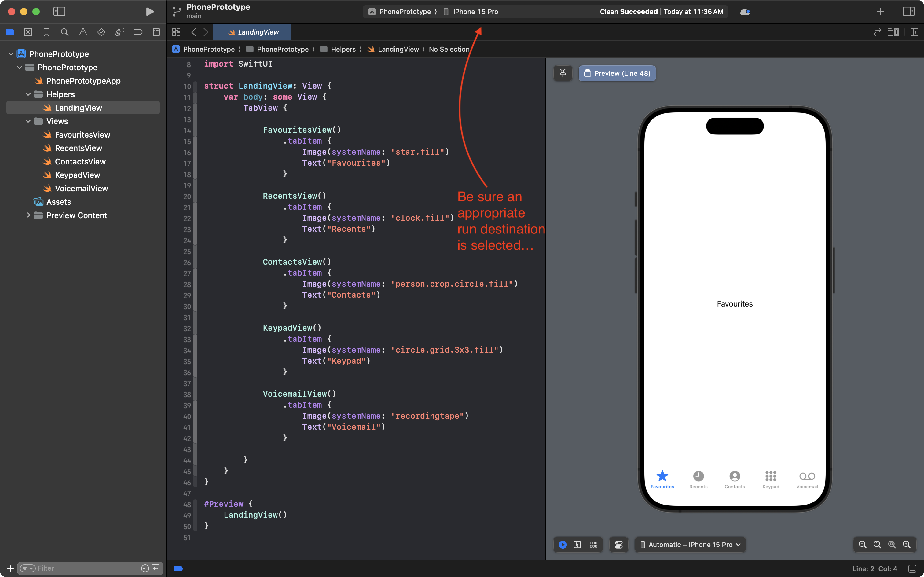924x577 pixels.
Task: Select the preview variants grid icon
Action: click(x=593, y=545)
